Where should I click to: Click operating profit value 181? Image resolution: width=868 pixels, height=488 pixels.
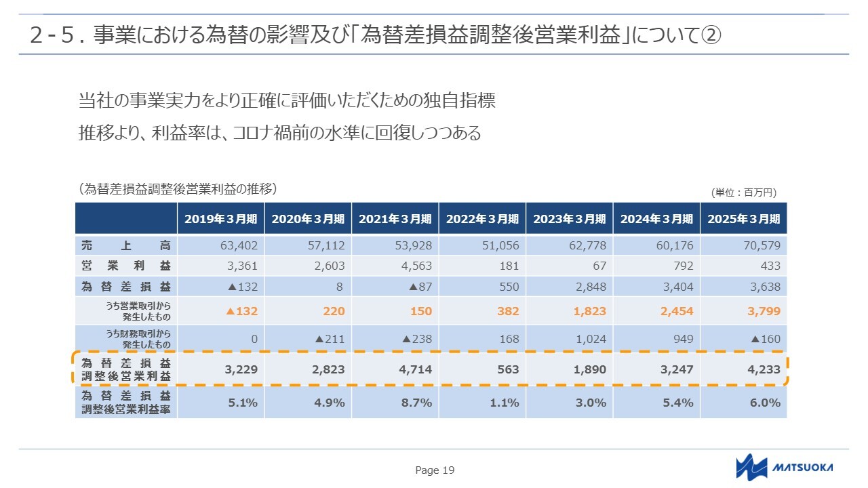coord(509,266)
